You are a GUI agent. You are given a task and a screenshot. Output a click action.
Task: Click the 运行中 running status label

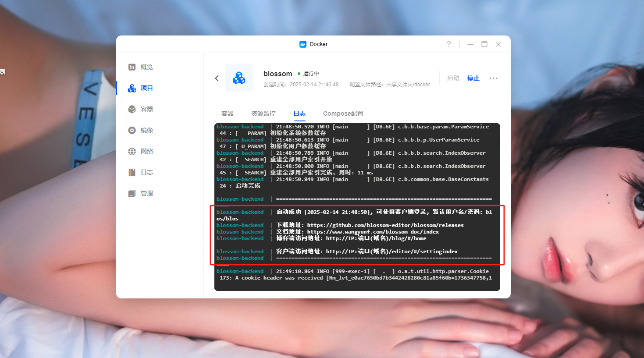pyautogui.click(x=311, y=74)
